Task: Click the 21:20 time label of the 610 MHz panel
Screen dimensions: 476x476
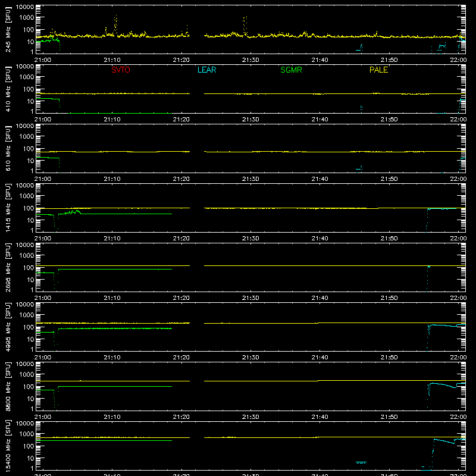Action: pyautogui.click(x=181, y=179)
